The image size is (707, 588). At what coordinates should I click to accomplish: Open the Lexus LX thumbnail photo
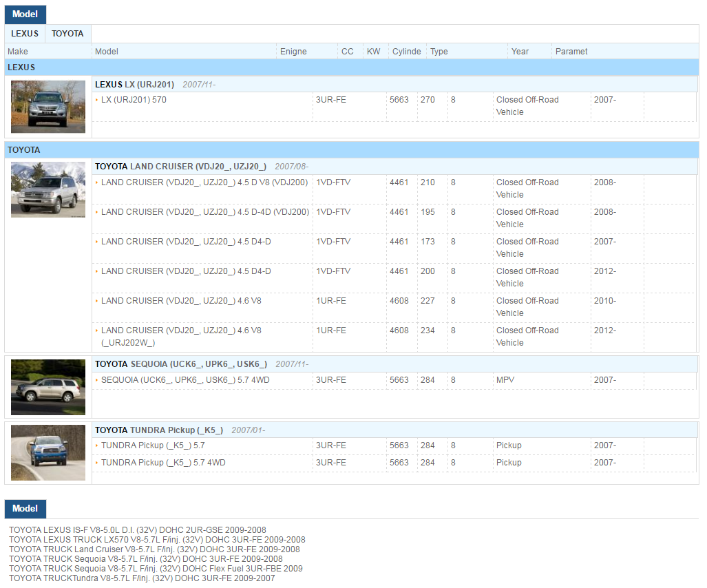[x=48, y=107]
